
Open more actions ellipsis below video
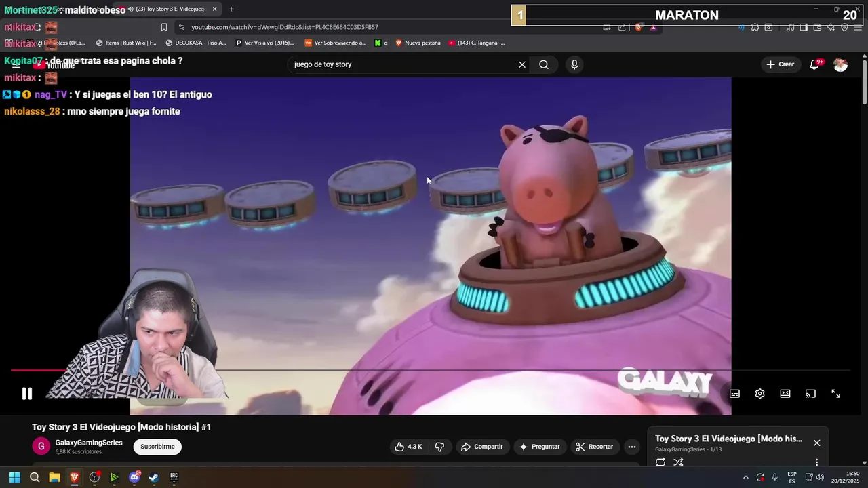[632, 447]
